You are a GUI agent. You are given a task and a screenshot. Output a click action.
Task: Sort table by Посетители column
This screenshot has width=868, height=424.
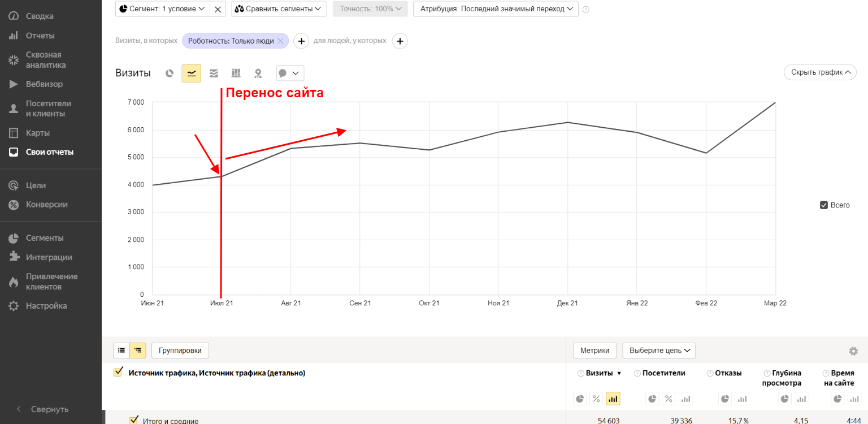click(664, 373)
